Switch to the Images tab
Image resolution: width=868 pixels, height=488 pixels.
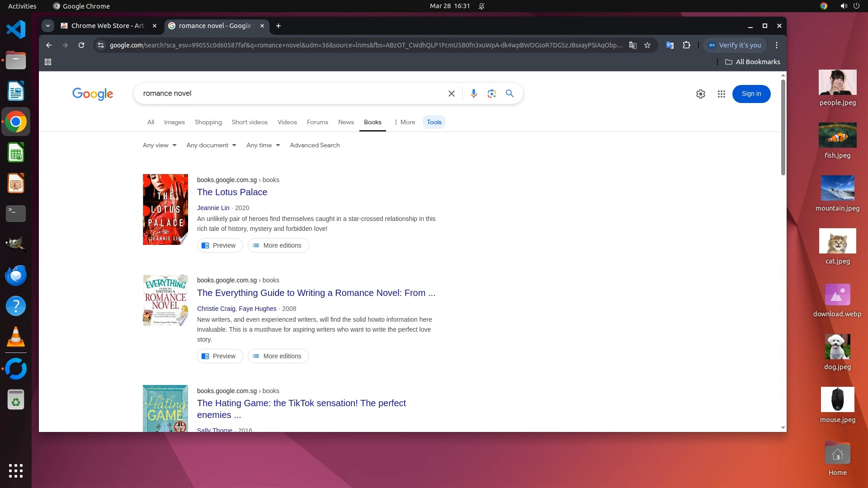pos(174,122)
